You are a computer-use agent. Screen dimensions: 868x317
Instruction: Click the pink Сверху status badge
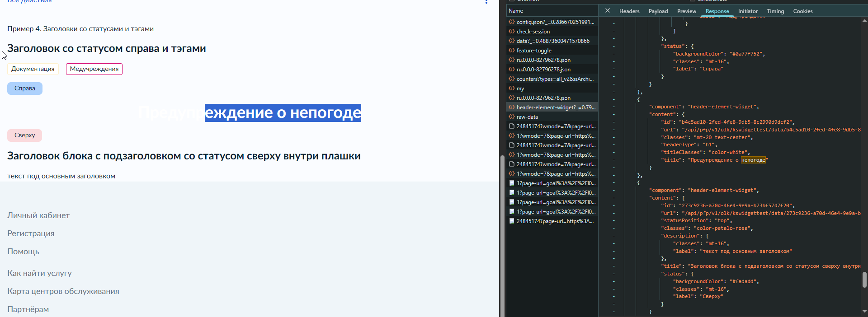pyautogui.click(x=25, y=135)
